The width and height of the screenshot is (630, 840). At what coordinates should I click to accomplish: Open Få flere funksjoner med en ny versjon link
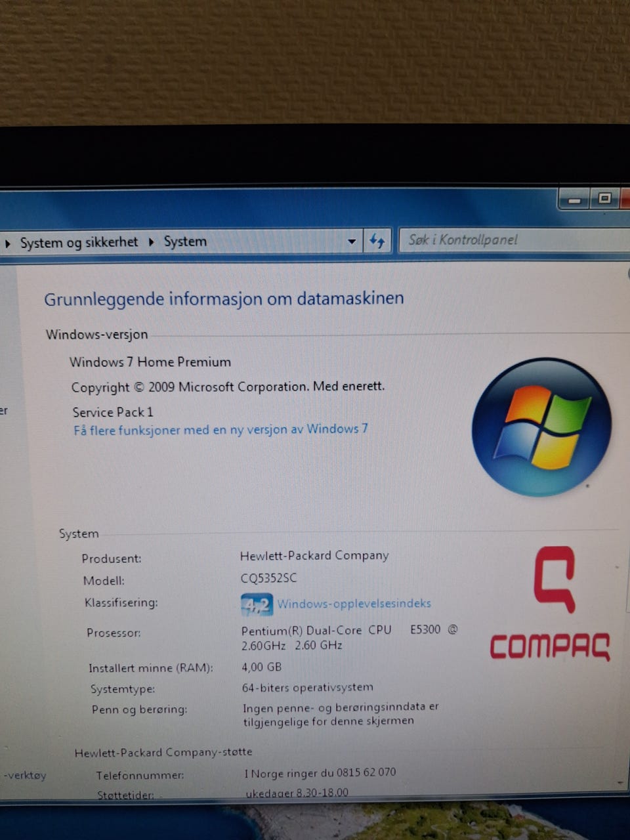click(x=220, y=430)
